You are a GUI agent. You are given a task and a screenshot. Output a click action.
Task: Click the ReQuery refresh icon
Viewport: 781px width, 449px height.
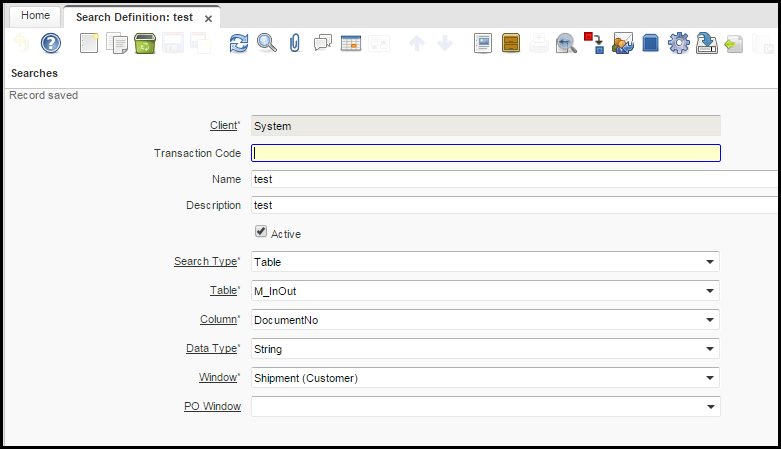239,43
